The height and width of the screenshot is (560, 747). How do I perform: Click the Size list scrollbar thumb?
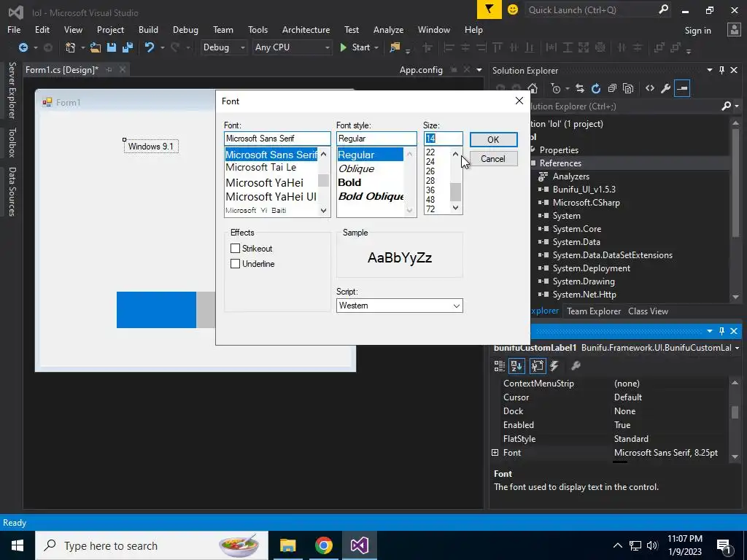click(455, 192)
